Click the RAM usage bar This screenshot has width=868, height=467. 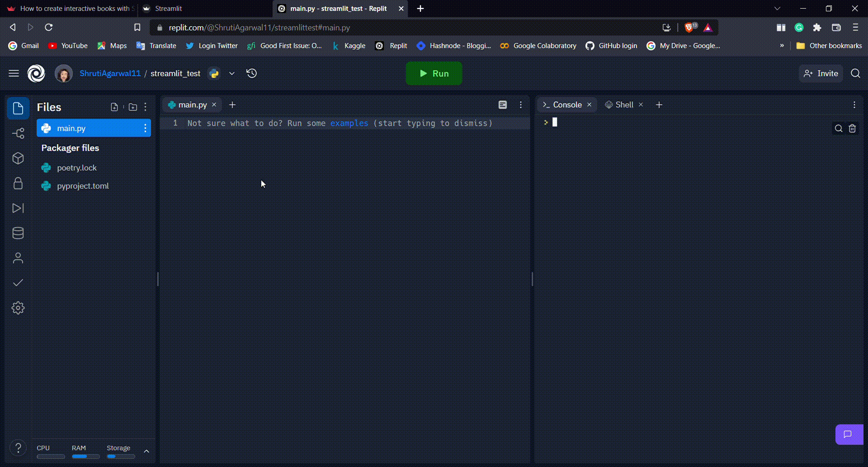[x=85, y=457]
